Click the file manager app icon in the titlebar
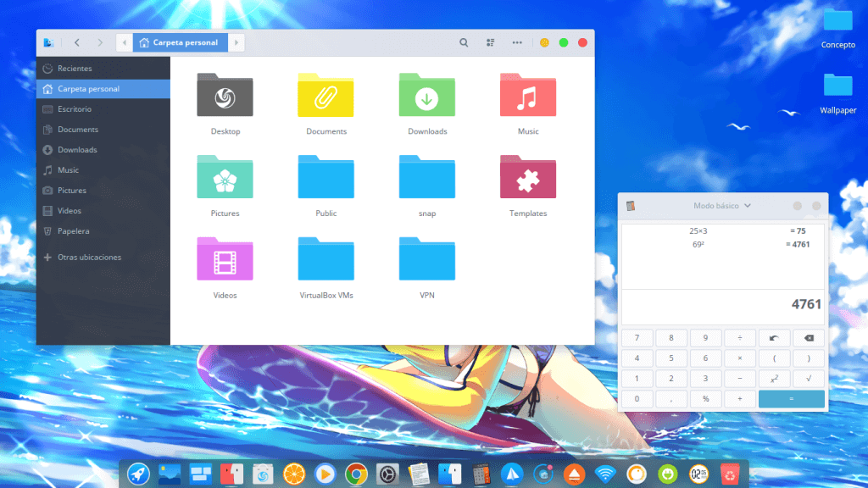Screen dimensions: 868x488 coord(48,42)
